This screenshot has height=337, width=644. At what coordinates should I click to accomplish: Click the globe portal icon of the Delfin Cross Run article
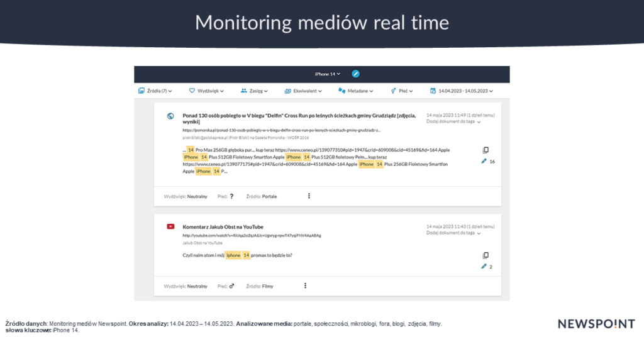coord(170,116)
